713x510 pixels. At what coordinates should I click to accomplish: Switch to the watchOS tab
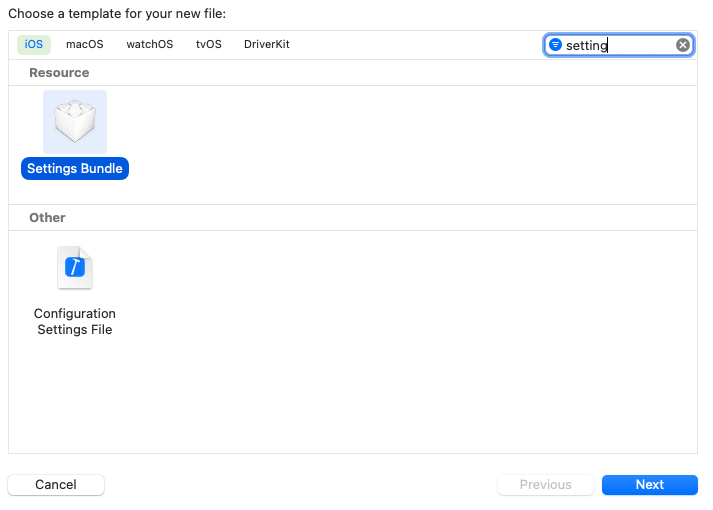[x=150, y=45]
